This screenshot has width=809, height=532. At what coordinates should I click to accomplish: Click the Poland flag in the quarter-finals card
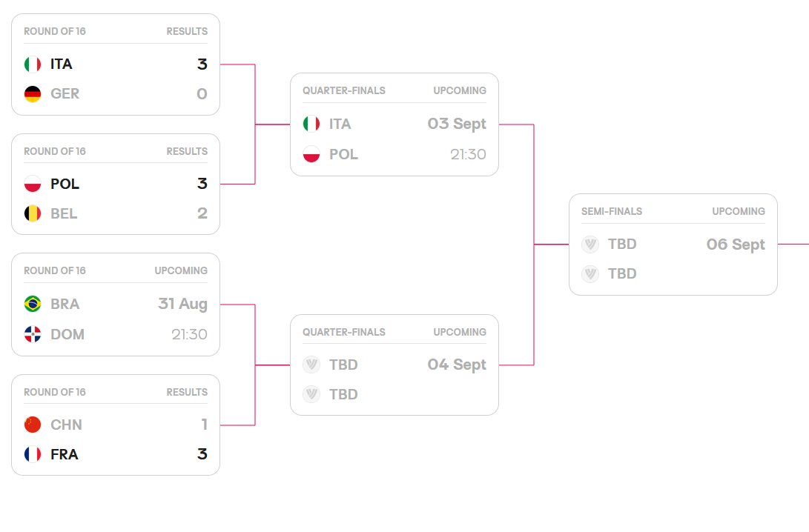(x=311, y=154)
